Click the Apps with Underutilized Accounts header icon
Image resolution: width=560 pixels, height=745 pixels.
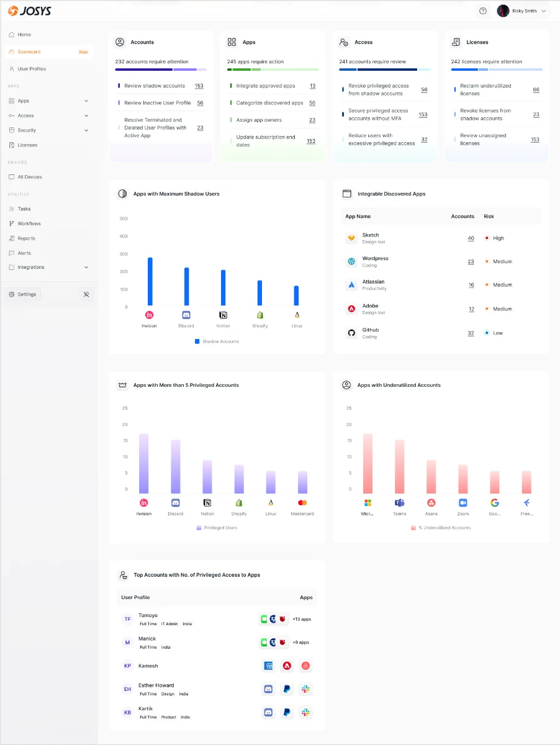pos(346,385)
